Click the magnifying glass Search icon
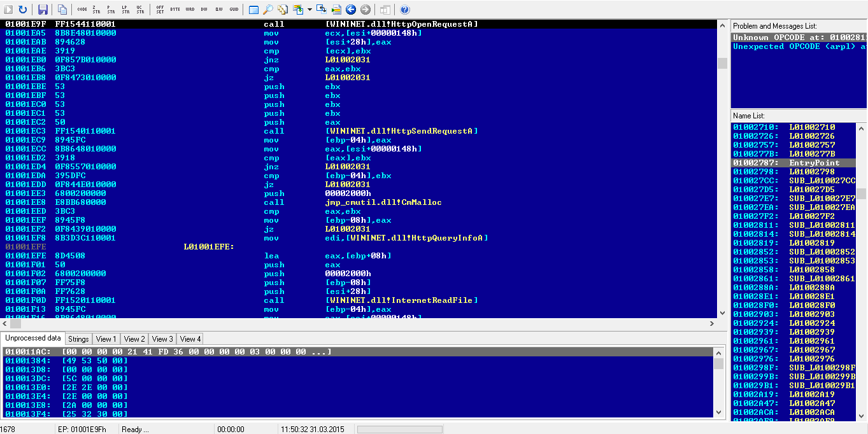Viewport: 868px width, 434px height. tap(267, 10)
